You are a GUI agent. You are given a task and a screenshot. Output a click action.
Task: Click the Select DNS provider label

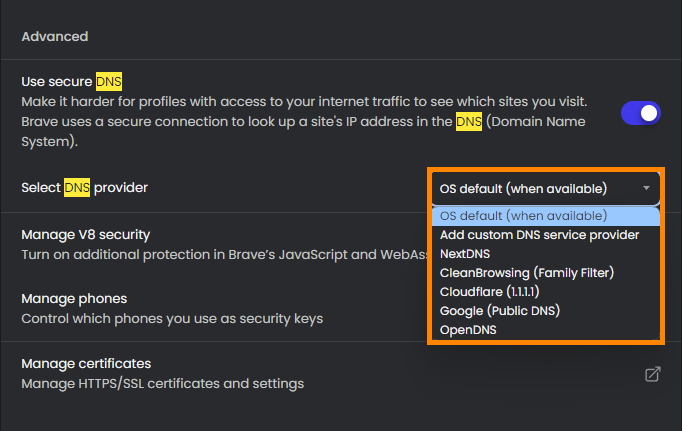(84, 188)
